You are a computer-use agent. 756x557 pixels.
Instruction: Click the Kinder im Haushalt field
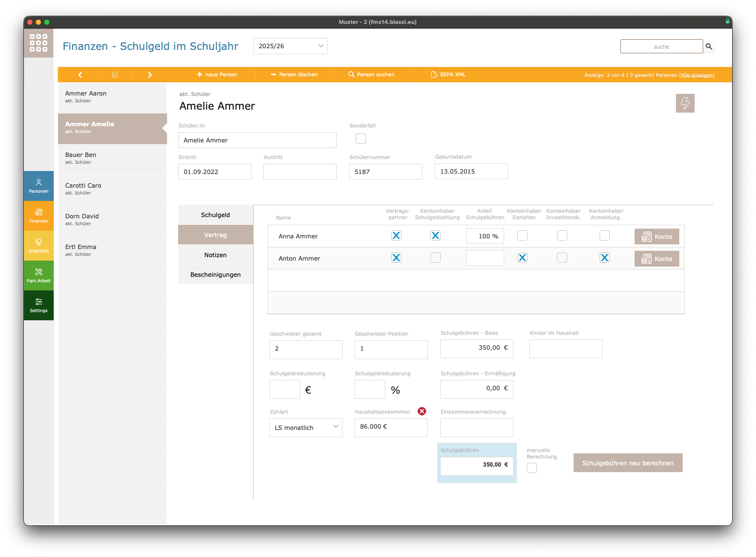(x=566, y=349)
